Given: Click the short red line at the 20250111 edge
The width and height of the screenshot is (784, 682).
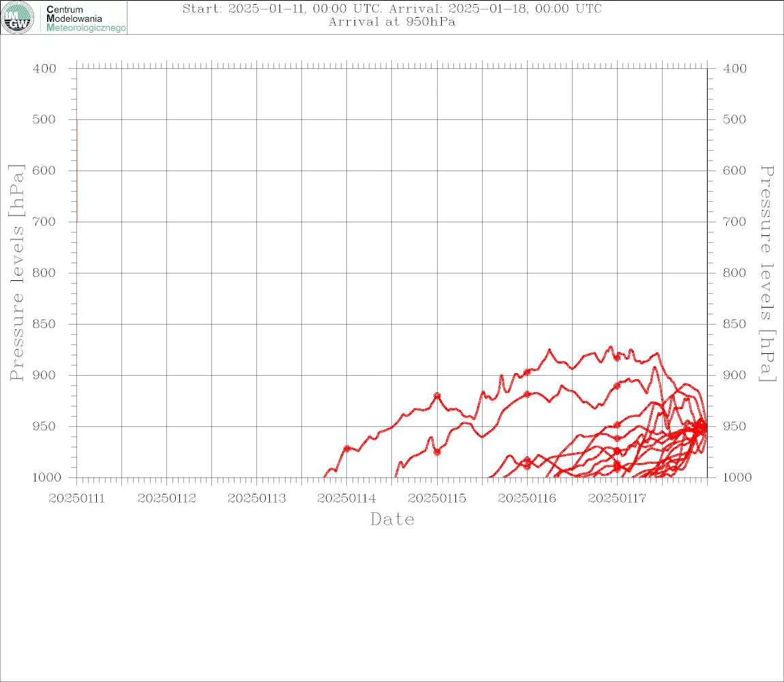Looking at the screenshot, I should [77, 170].
